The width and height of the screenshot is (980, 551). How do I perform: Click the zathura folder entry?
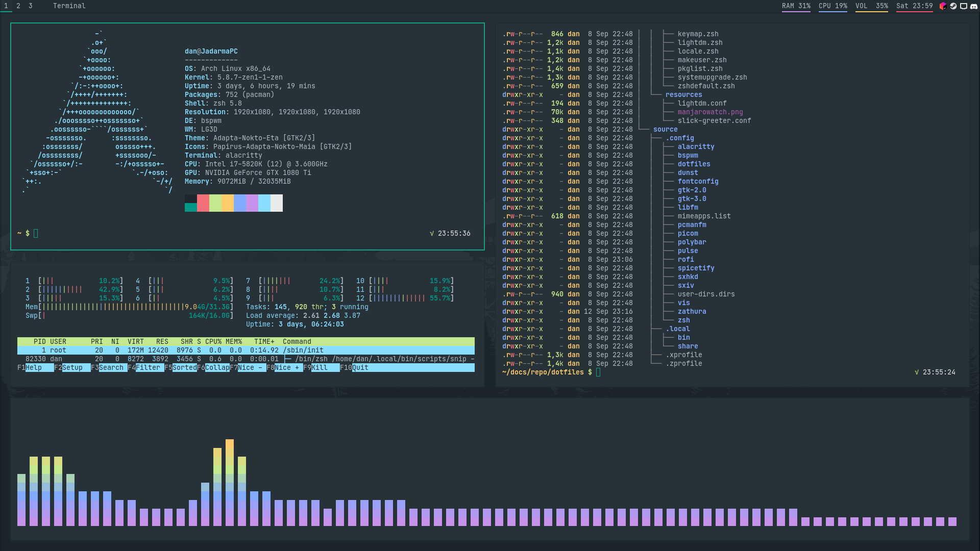692,312
